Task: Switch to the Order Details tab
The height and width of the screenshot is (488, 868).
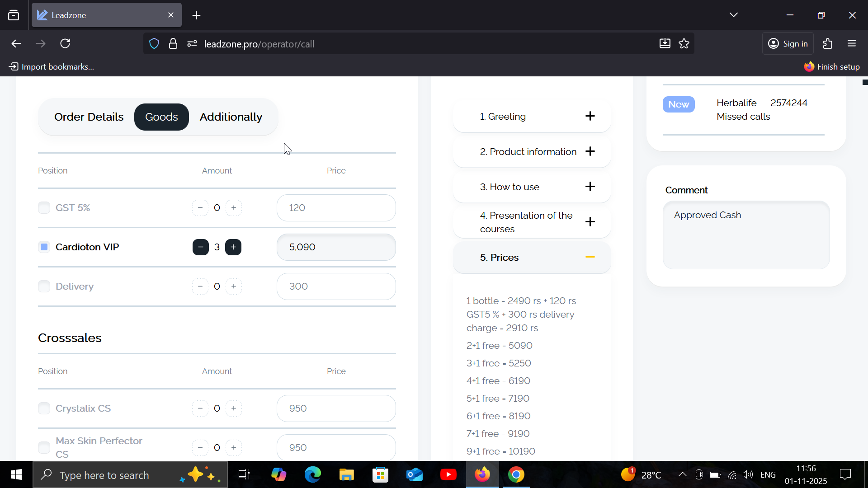Action: pyautogui.click(x=89, y=117)
